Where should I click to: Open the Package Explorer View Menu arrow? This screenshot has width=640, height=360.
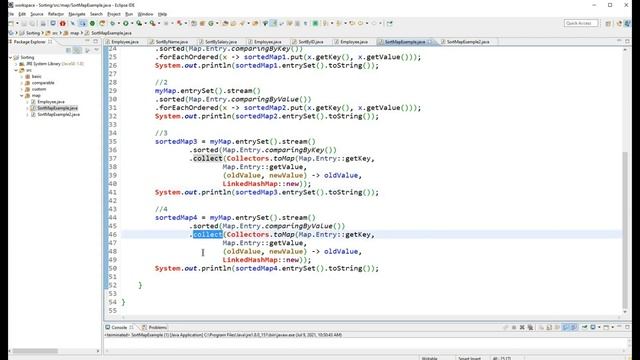pos(96,50)
